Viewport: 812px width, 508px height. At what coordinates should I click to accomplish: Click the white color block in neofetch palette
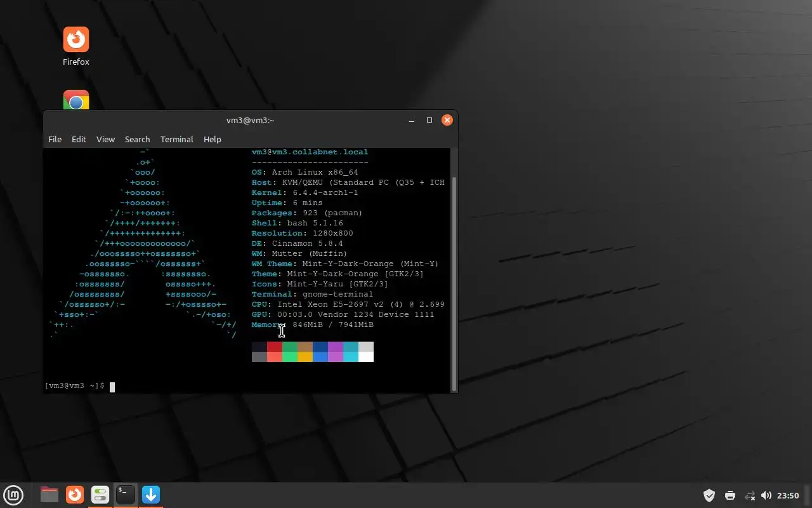coord(366,357)
